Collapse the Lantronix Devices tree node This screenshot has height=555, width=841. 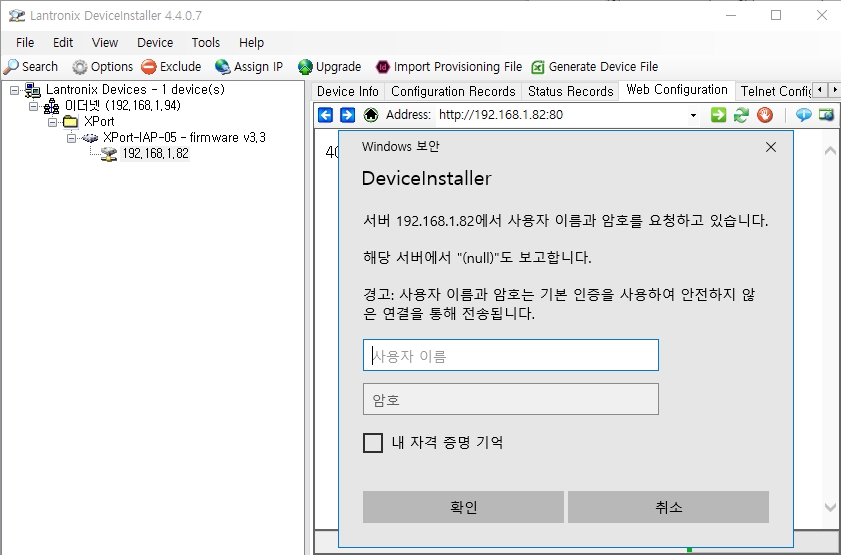coord(14,90)
